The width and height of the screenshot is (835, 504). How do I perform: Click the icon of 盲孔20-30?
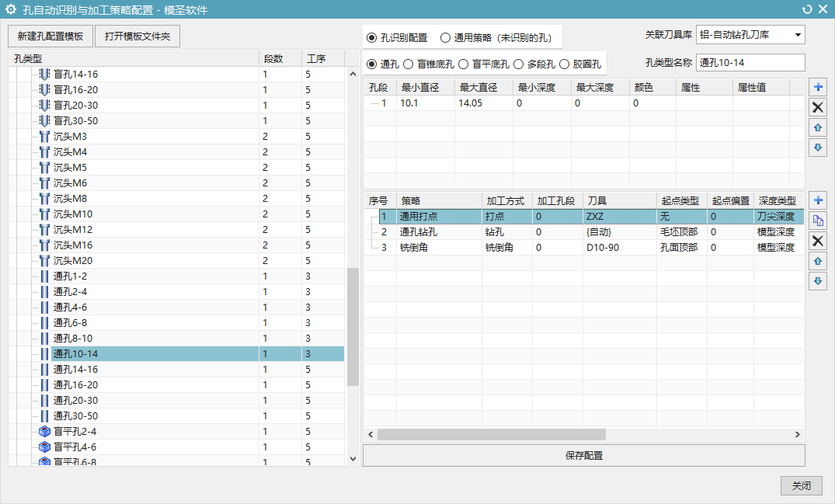[45, 105]
